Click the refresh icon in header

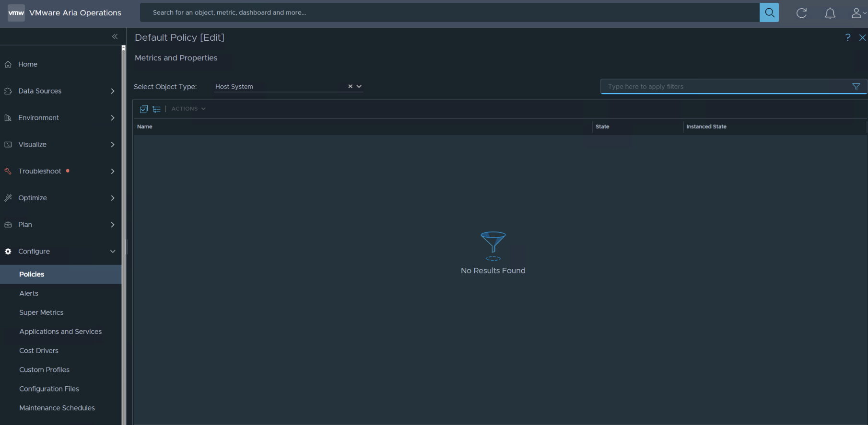[801, 13]
